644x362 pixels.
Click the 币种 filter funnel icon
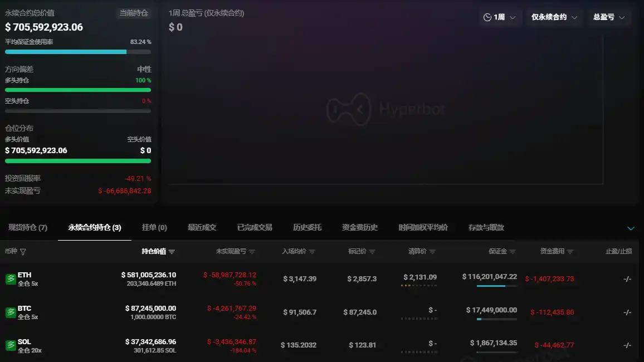23,252
